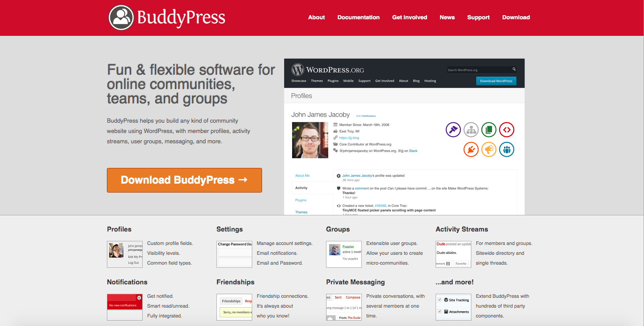The height and width of the screenshot is (326, 644).
Task: Click the text 'Custom profile fields.'
Action: [x=170, y=244]
